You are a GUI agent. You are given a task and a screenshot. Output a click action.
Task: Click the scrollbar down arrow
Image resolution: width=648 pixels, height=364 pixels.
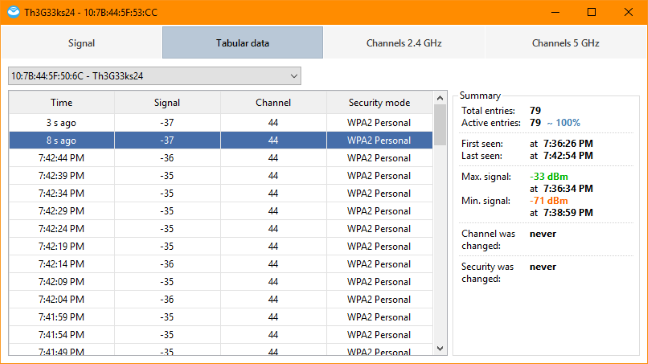[440, 348]
